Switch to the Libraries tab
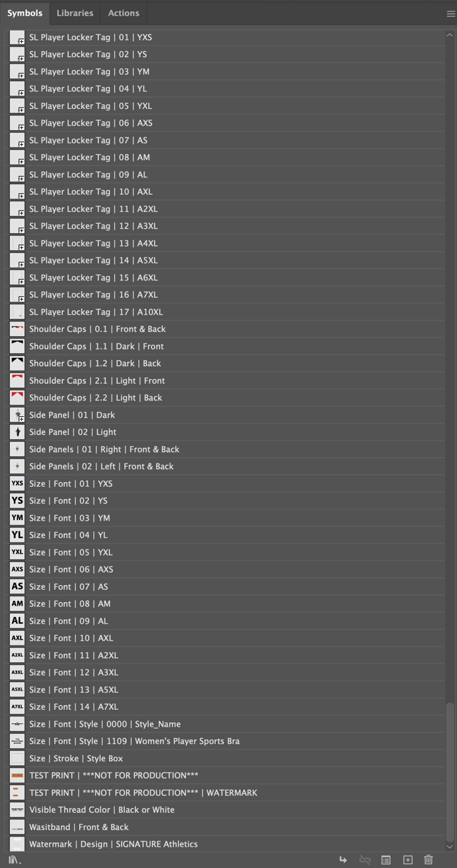Screen dimensions: 457x868 [x=75, y=13]
